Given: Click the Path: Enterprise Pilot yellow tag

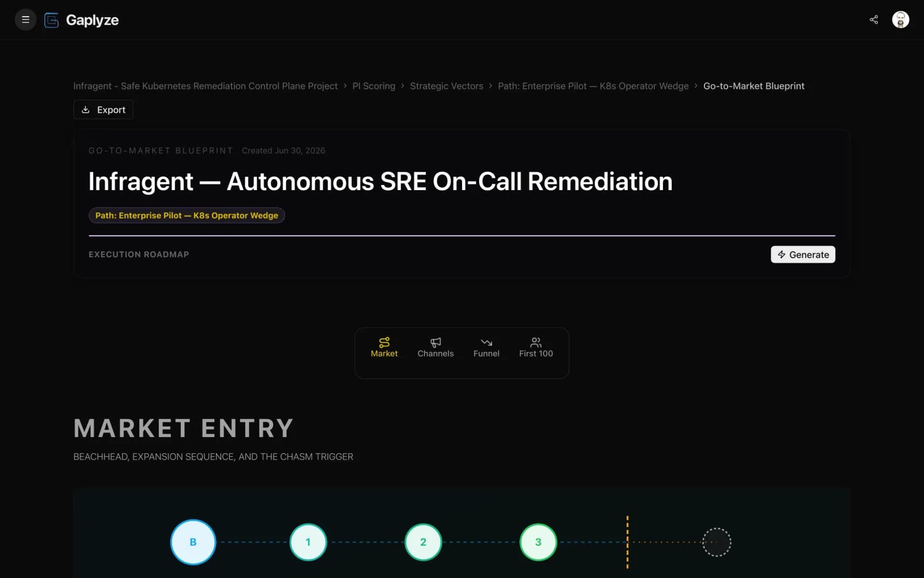Looking at the screenshot, I should [187, 216].
